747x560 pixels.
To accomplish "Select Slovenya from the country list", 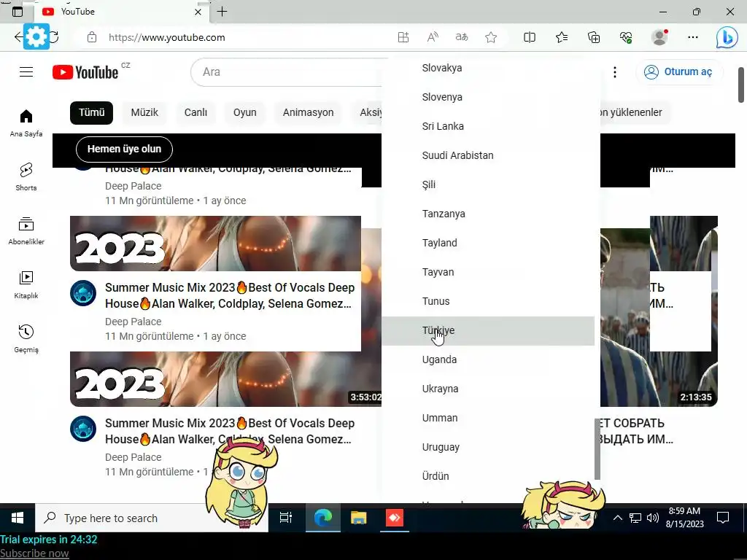I will (x=488, y=97).
